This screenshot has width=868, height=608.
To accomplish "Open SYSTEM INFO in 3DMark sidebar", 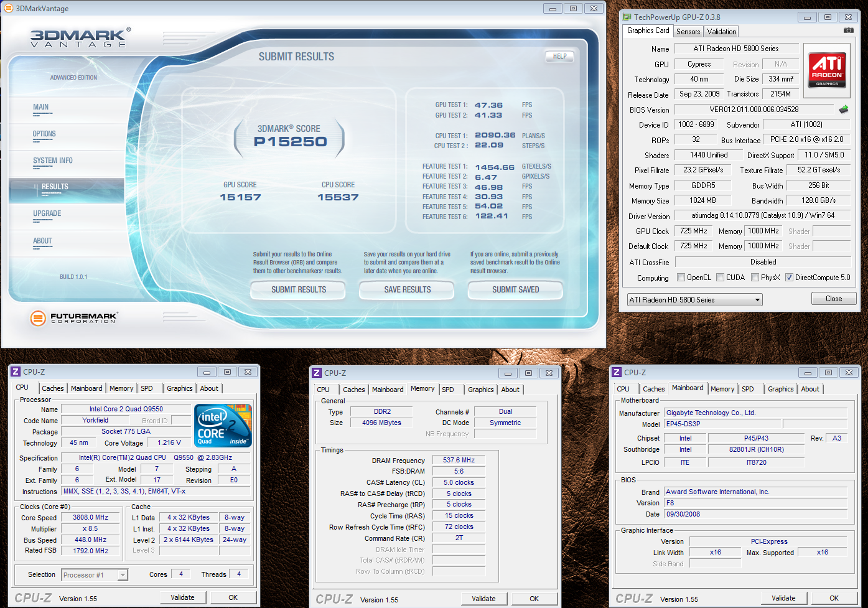I will [x=53, y=161].
